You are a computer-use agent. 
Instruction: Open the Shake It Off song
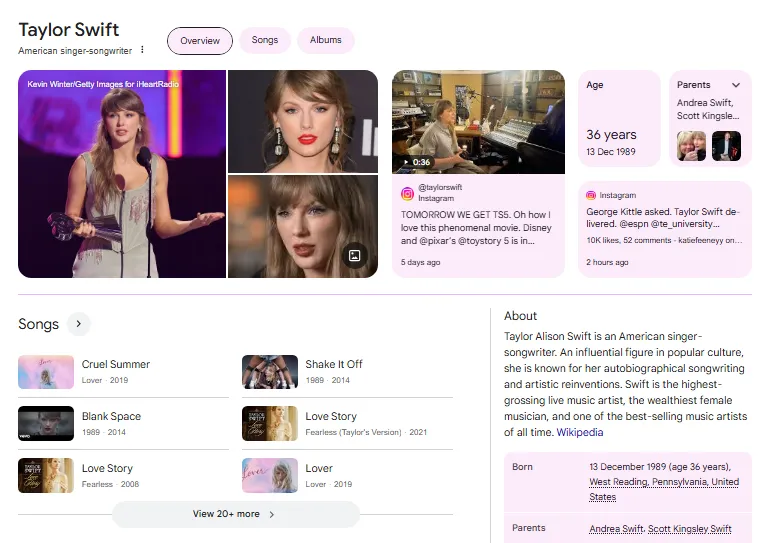347,372
